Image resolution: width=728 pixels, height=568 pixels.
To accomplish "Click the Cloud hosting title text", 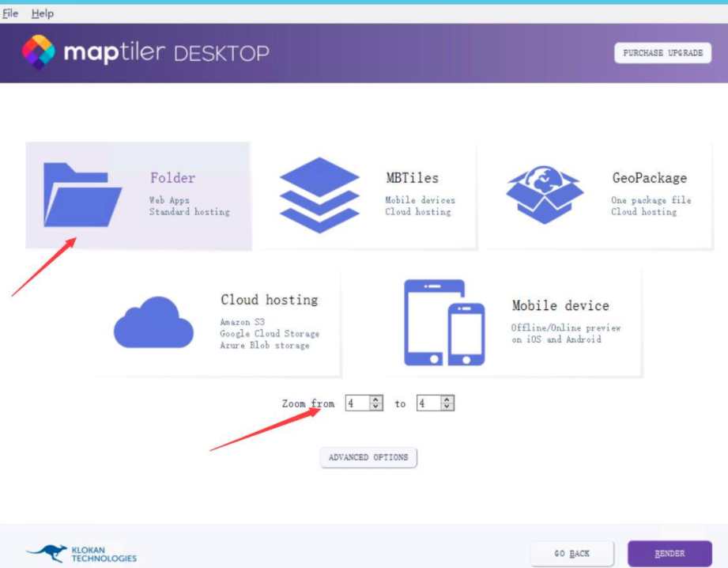I will point(270,300).
